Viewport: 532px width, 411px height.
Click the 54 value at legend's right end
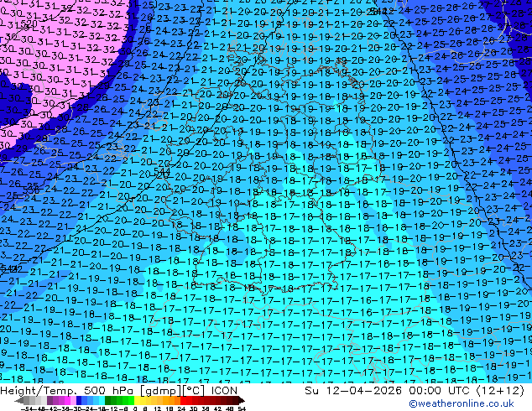pos(241,408)
